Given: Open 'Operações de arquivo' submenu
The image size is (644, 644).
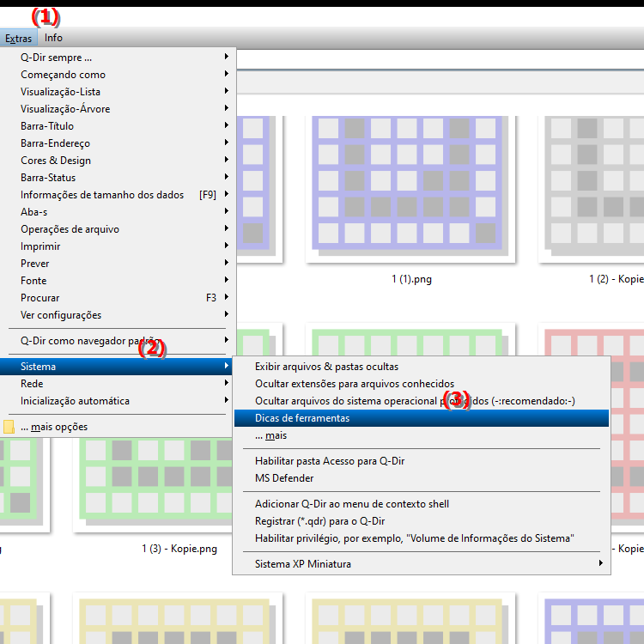Looking at the screenshot, I should tap(118, 229).
